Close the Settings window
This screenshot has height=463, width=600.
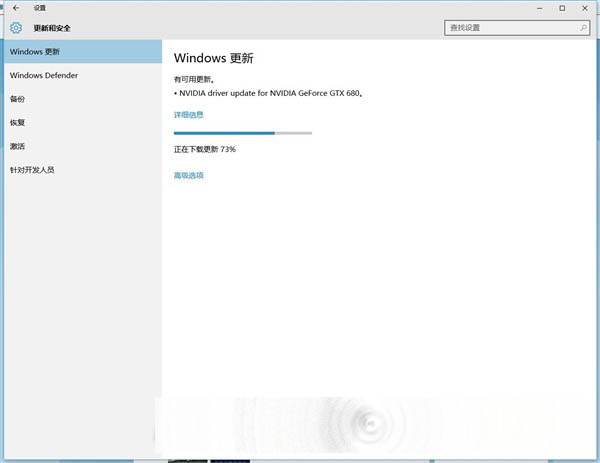tap(586, 8)
